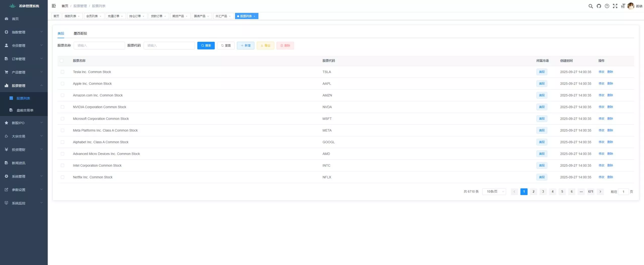Toggle the select-all checkbox in table header
Screen dimensions: 644x265
pos(62,61)
